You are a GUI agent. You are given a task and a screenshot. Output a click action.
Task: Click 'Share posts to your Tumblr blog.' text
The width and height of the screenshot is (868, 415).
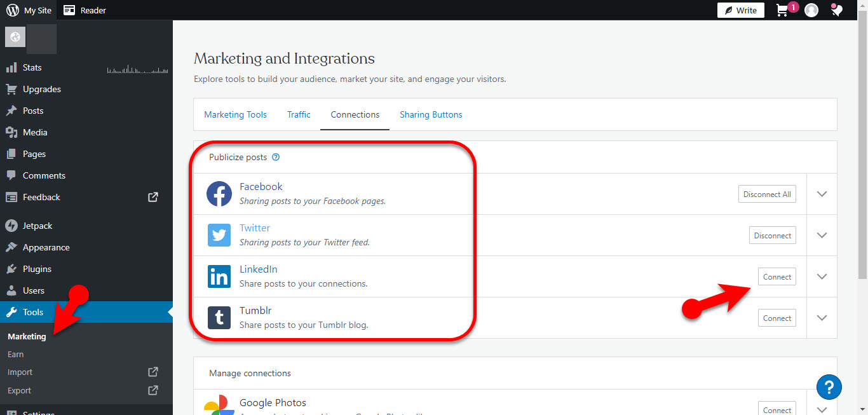304,325
